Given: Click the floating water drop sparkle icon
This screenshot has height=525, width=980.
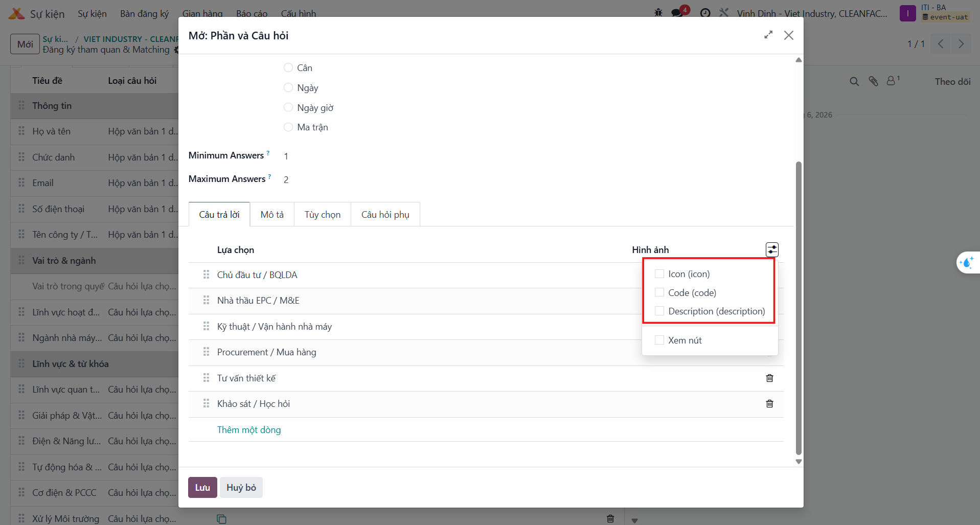Looking at the screenshot, I should (x=967, y=263).
